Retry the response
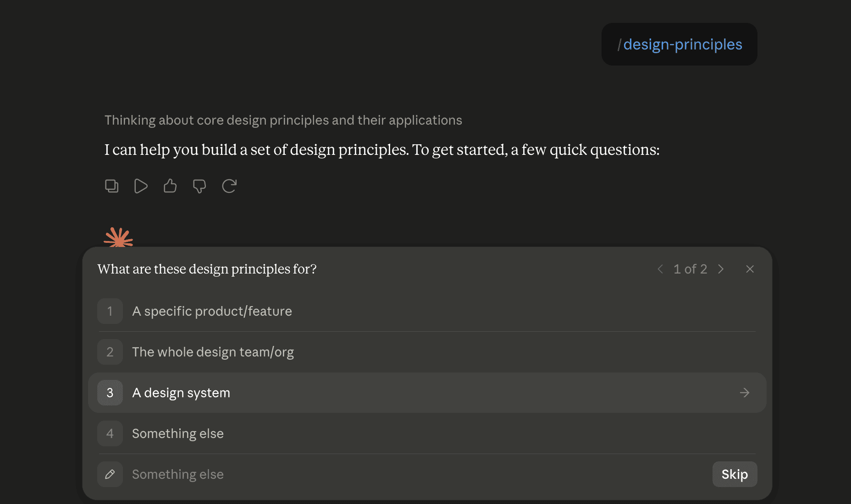851x504 pixels. [229, 186]
